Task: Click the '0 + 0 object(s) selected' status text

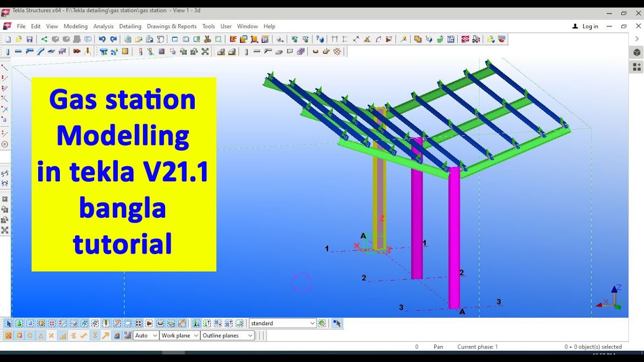Action: [593, 347]
